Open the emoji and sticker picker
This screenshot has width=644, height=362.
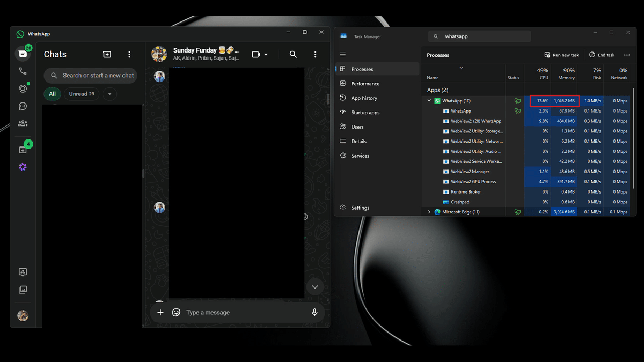176,313
